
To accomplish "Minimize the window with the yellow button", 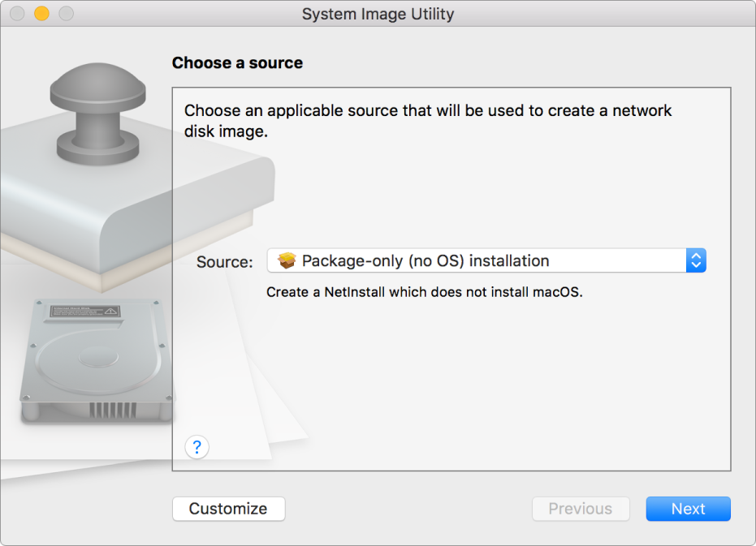I will (41, 14).
